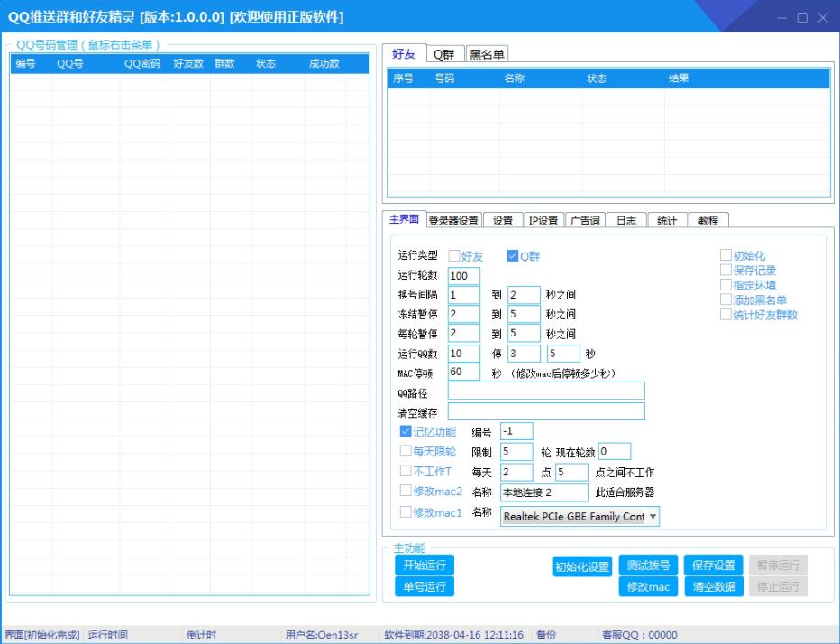840x644 pixels.
Task: Click the 号码 column header
Action: click(x=444, y=78)
